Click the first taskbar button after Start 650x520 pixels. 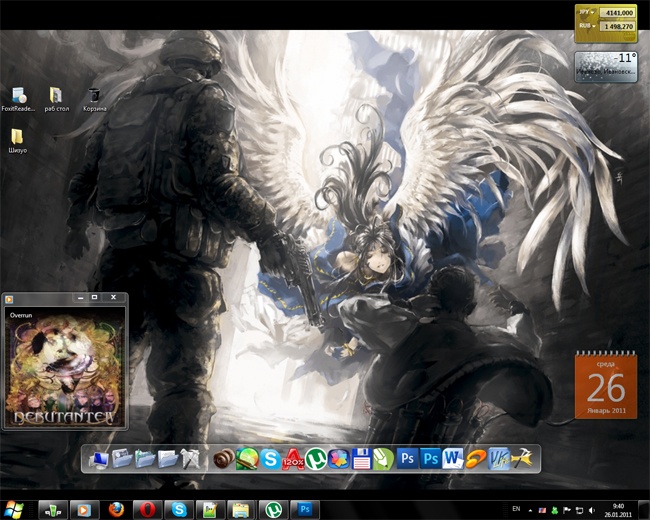click(x=53, y=510)
